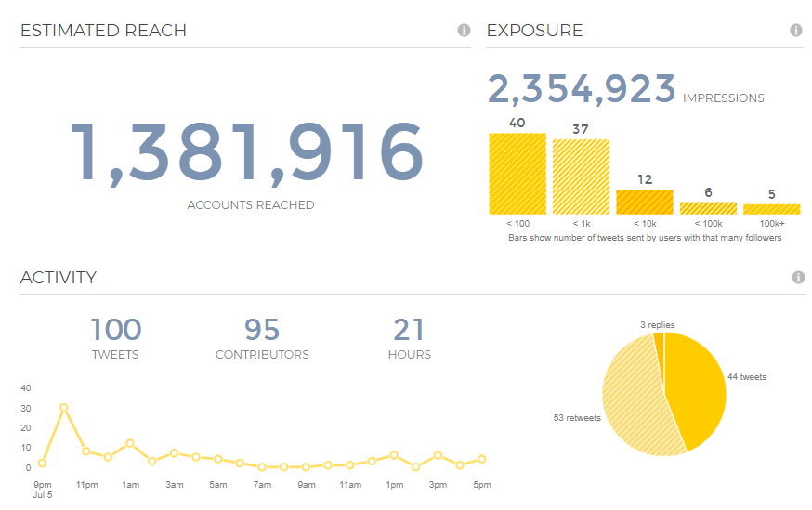
Task: Click the 100 tweets count
Action: tap(116, 329)
